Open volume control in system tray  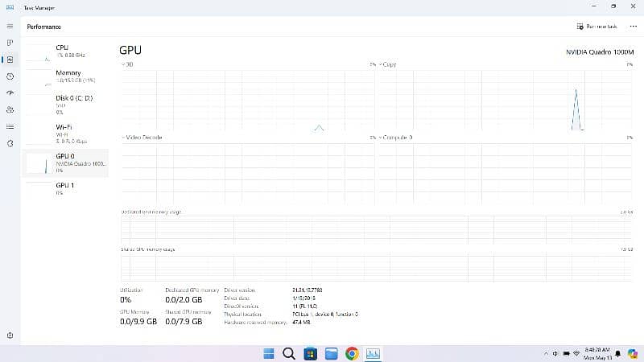tap(555, 353)
